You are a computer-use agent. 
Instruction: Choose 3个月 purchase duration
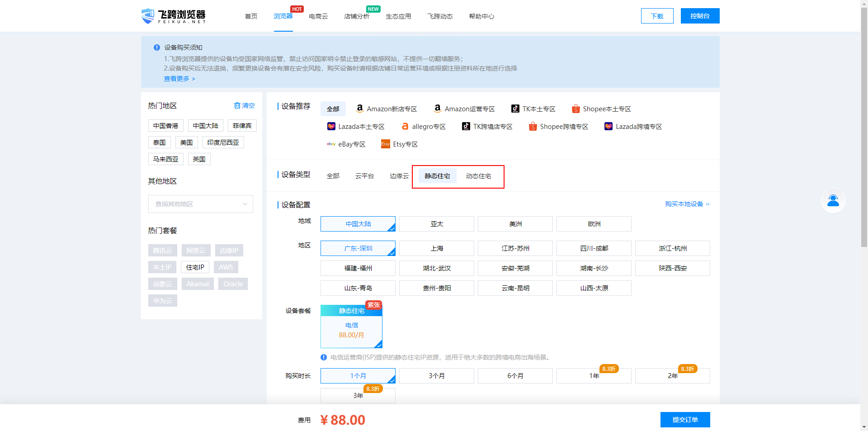click(x=437, y=376)
